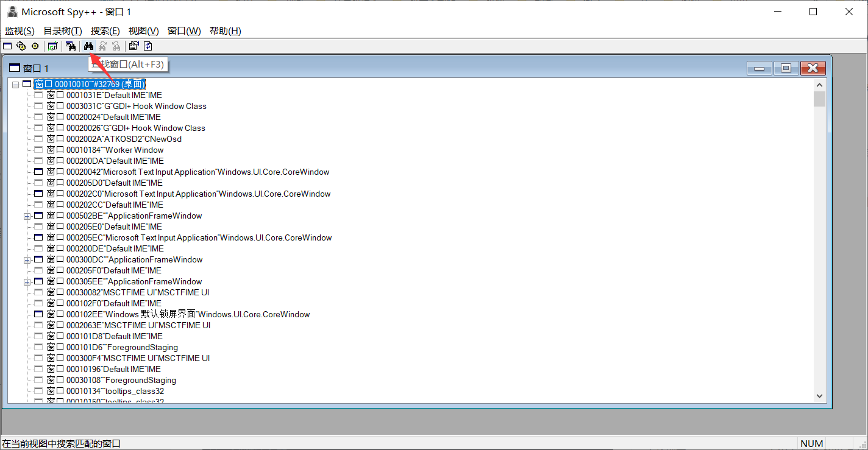The width and height of the screenshot is (868, 450).
Task: Minimize the 窗口 1 child window
Action: pyautogui.click(x=759, y=68)
